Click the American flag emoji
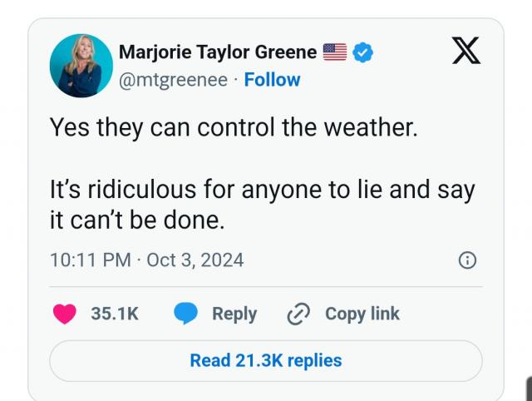532x401 pixels. 334,52
